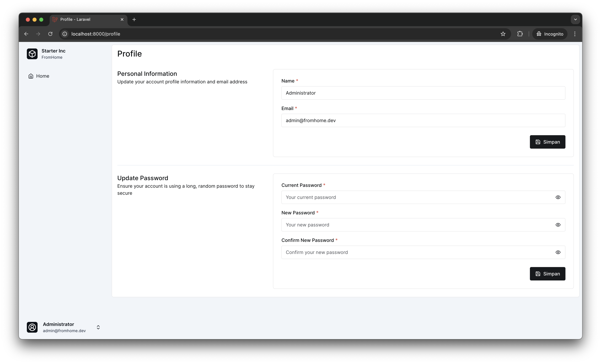The width and height of the screenshot is (601, 364).
Task: Click the back navigation arrow
Action: point(26,34)
